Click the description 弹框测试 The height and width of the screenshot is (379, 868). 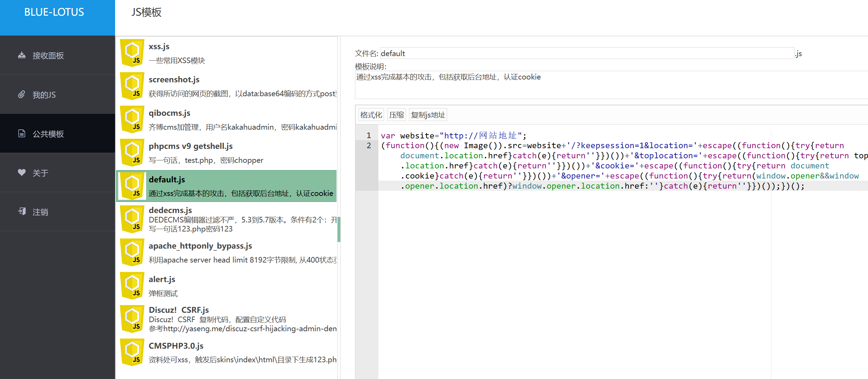click(x=163, y=294)
